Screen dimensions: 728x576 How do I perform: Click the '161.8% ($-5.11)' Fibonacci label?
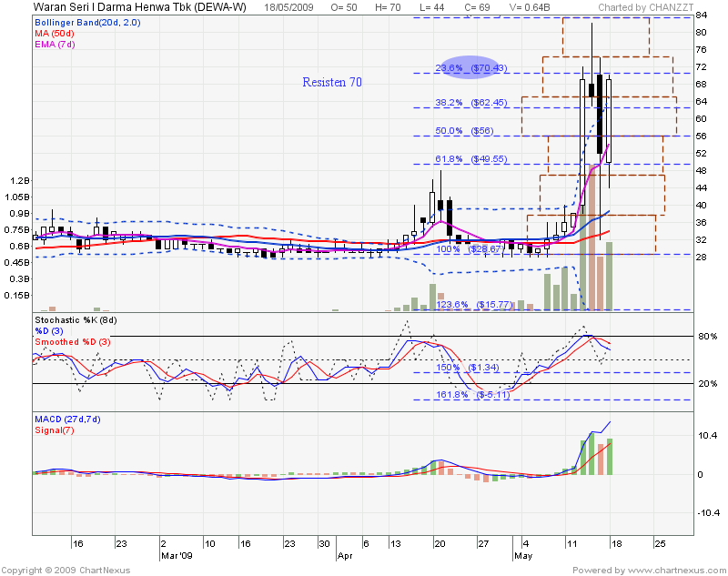coord(472,395)
